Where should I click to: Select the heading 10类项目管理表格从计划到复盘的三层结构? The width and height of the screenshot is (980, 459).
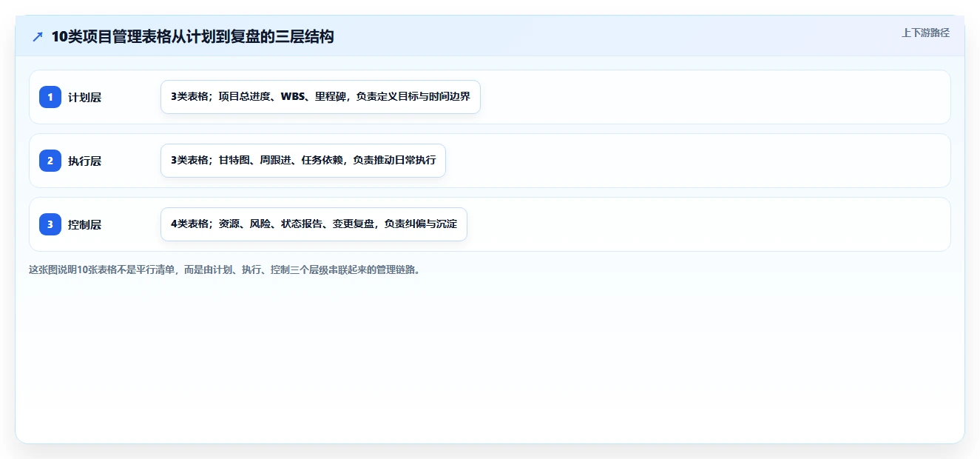pos(192,36)
